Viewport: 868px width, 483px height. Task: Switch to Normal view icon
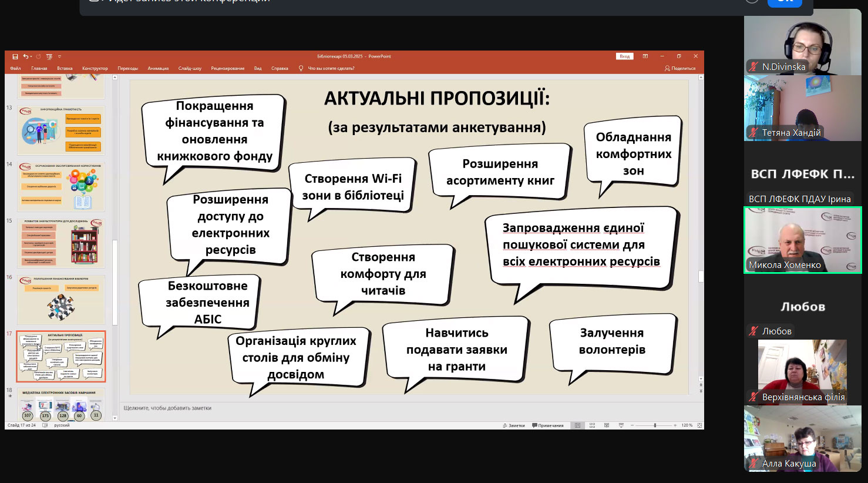tap(578, 425)
